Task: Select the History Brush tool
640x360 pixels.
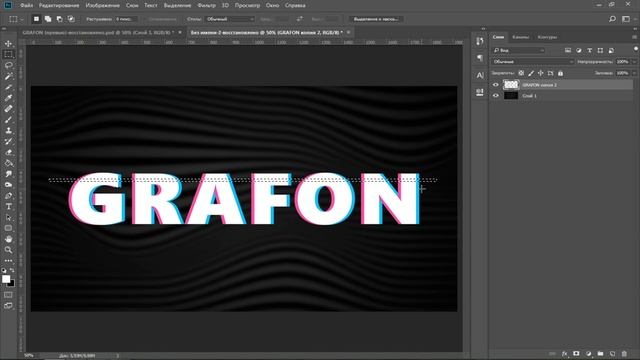Action: point(8,141)
